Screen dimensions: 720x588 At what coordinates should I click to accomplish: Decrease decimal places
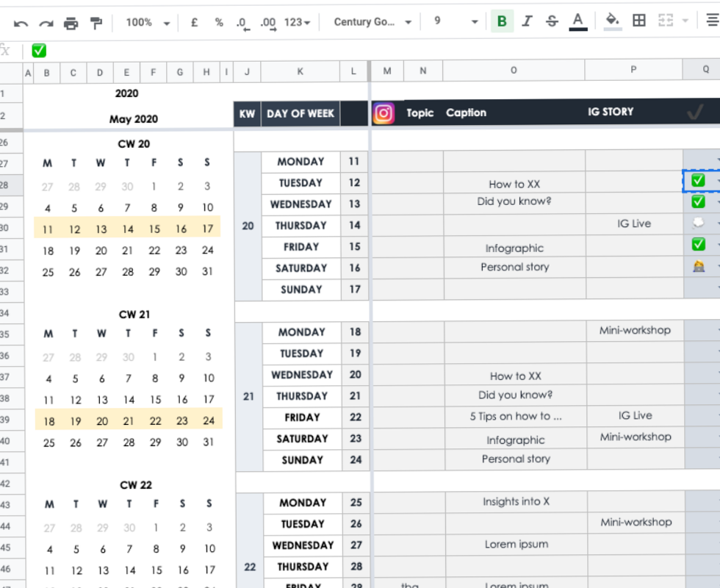tap(242, 22)
